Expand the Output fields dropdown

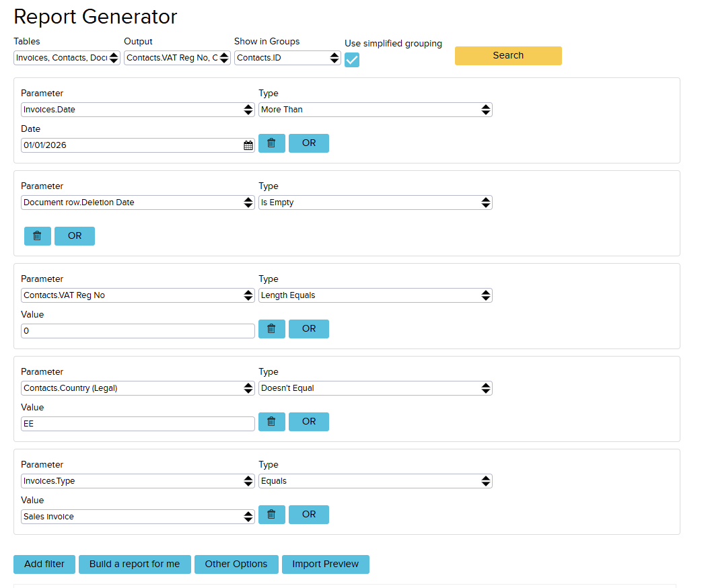[178, 58]
